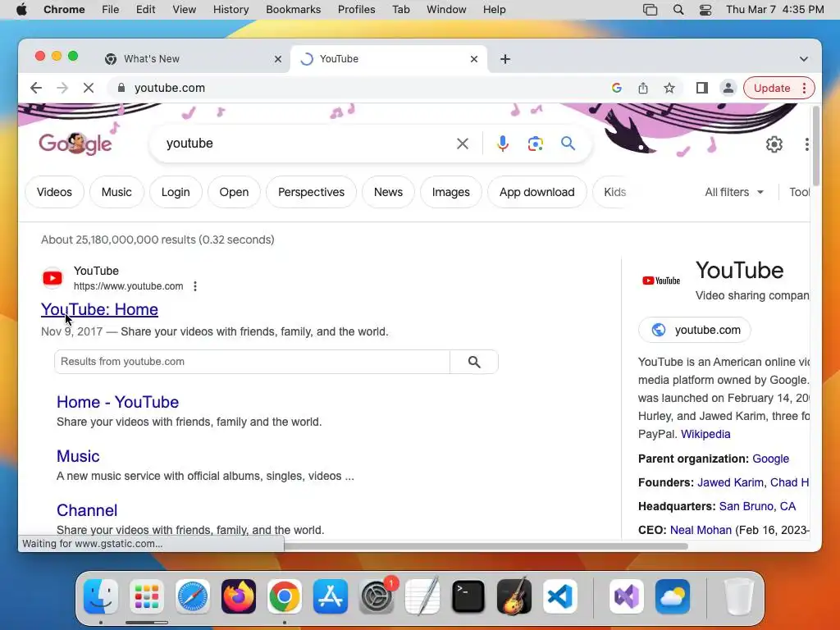Click the youtube.com button in knowledge panel
The height and width of the screenshot is (630, 840).
click(695, 330)
